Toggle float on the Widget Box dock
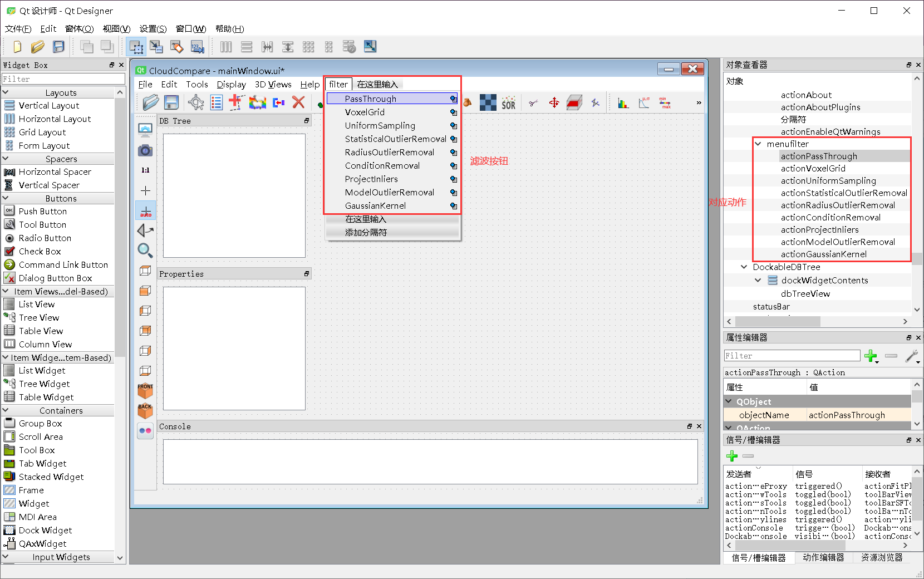The height and width of the screenshot is (579, 924). [x=112, y=65]
